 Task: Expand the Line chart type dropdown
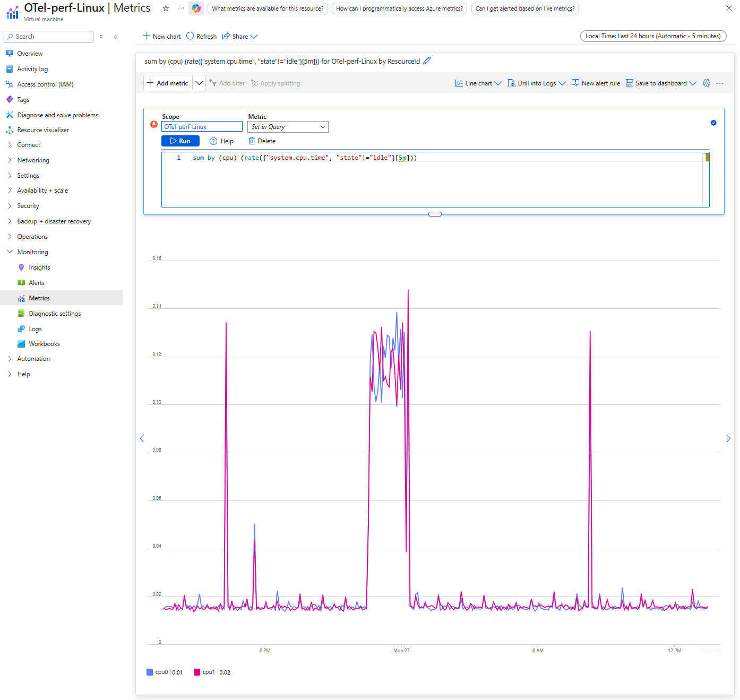478,83
